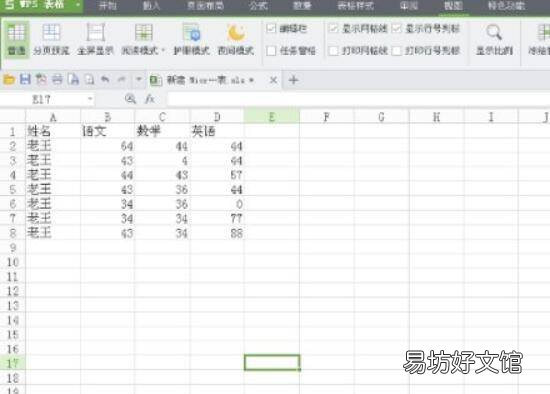
Task: Select row 9 header
Action: tap(13, 248)
